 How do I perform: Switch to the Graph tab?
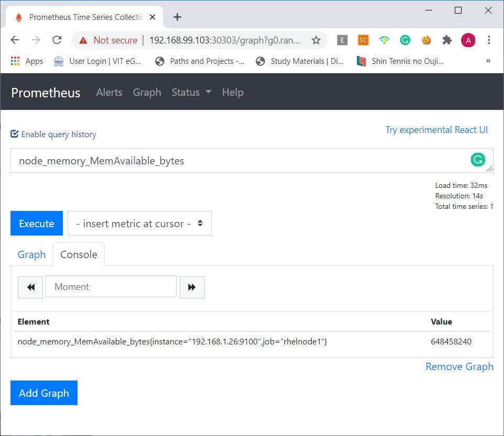pos(31,254)
